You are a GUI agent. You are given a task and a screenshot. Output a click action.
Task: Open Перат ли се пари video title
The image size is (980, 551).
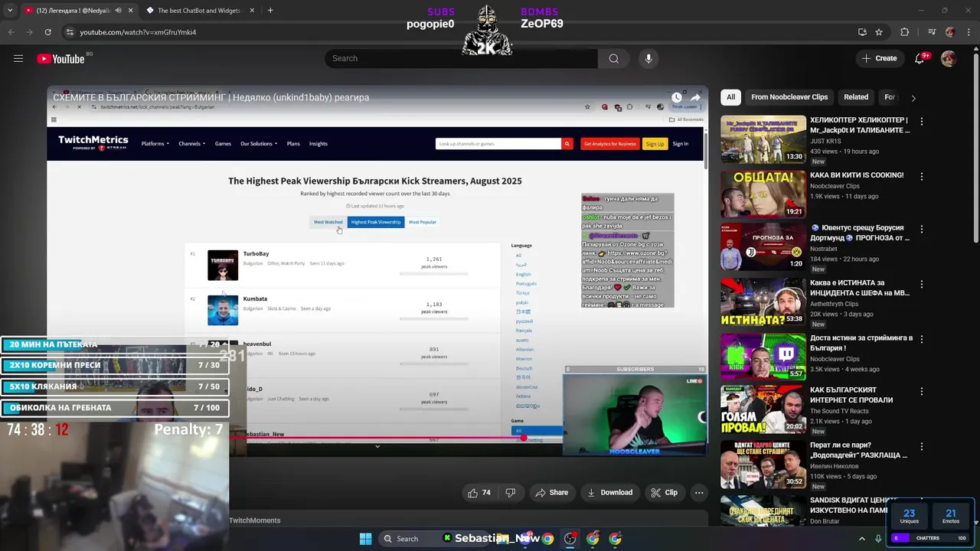point(858,450)
